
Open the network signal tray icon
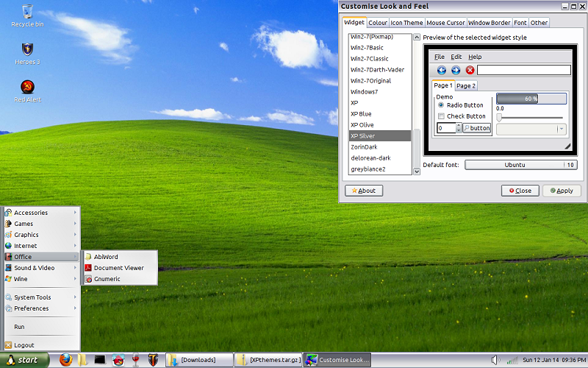(x=512, y=360)
